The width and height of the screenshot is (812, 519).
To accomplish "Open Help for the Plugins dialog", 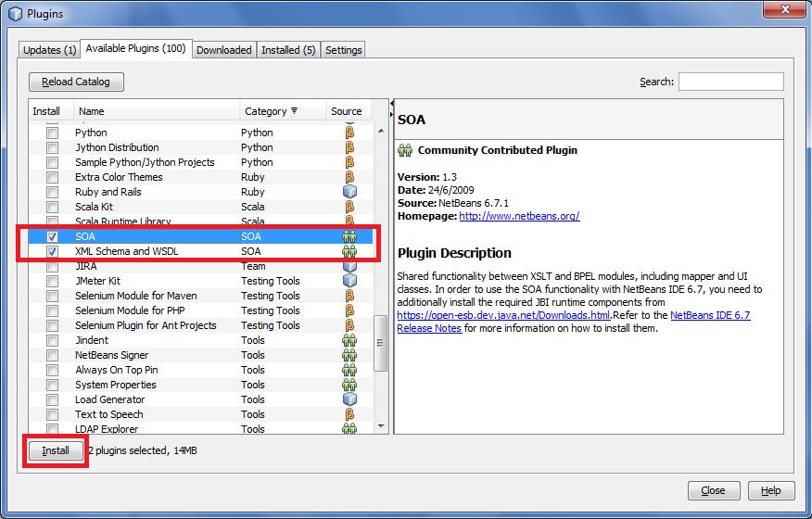I will (770, 490).
